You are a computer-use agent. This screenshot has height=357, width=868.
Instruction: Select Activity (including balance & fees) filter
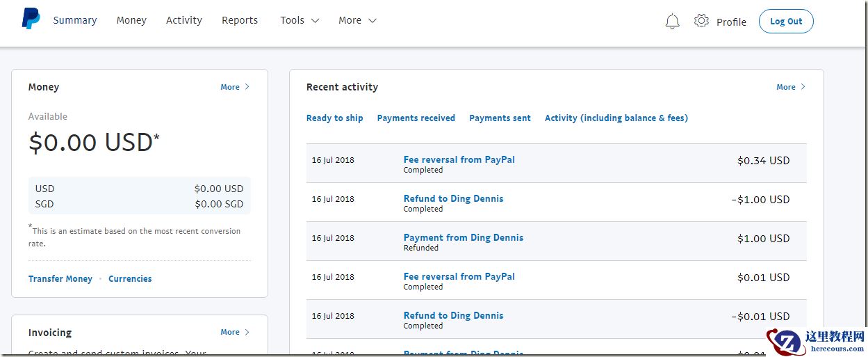616,118
